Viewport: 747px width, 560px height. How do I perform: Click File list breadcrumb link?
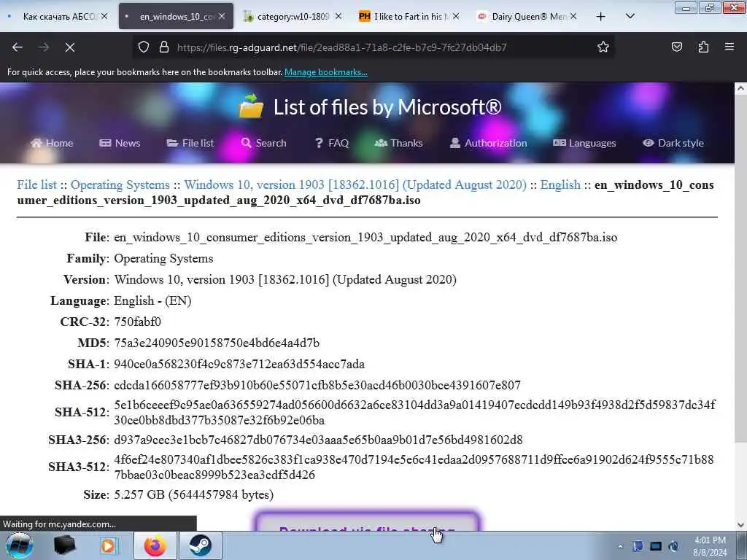tap(36, 184)
